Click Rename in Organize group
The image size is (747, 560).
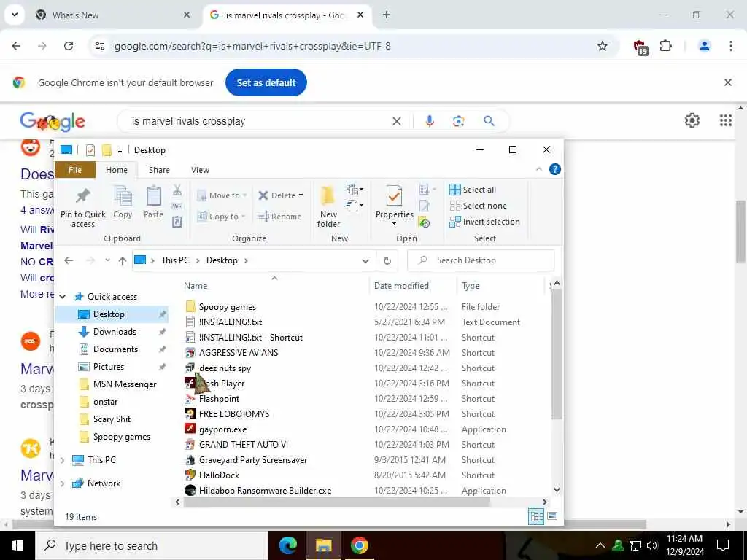tap(279, 217)
